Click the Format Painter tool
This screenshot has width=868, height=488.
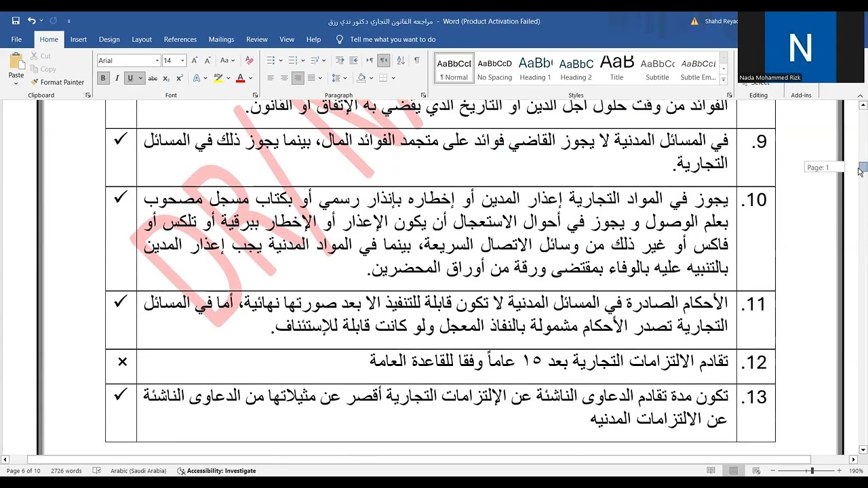(57, 82)
